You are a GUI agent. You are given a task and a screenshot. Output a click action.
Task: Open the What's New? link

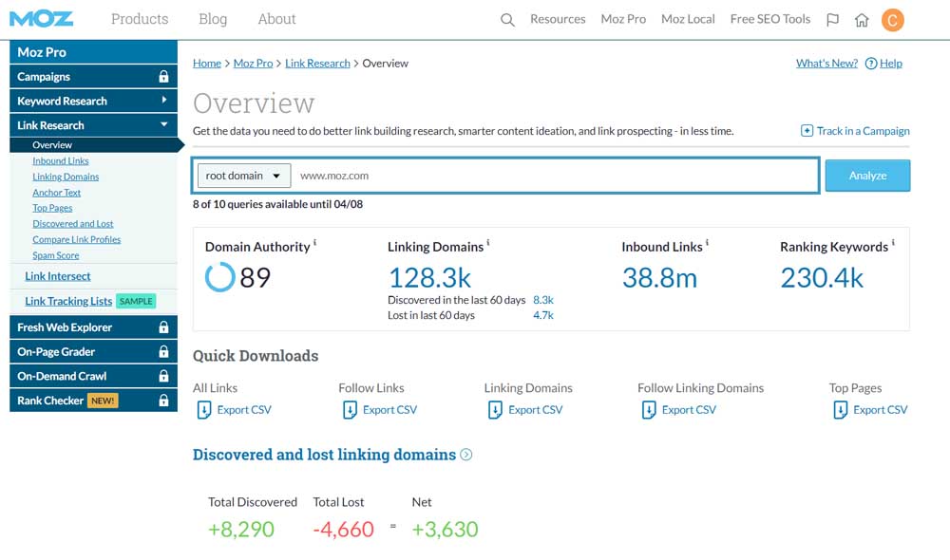(x=826, y=63)
